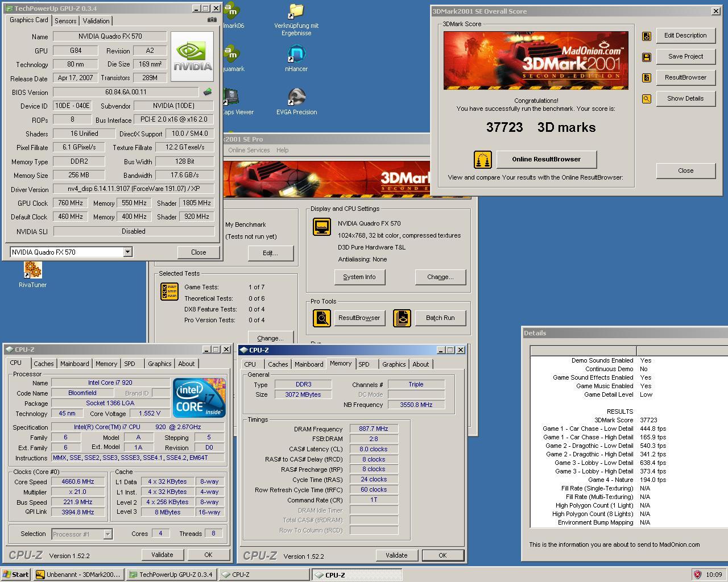The width and height of the screenshot is (728, 582).
Task: Open About tab in left CPU-Z window
Action: [x=186, y=364]
